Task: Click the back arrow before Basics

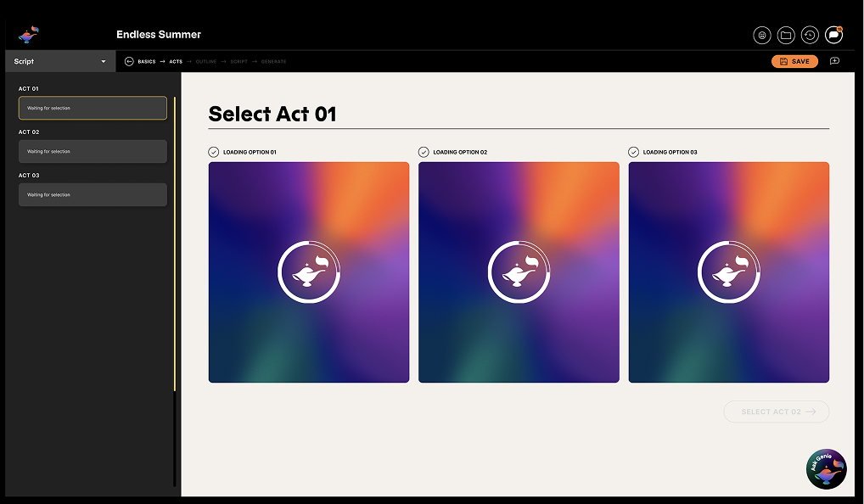Action: pyautogui.click(x=129, y=61)
